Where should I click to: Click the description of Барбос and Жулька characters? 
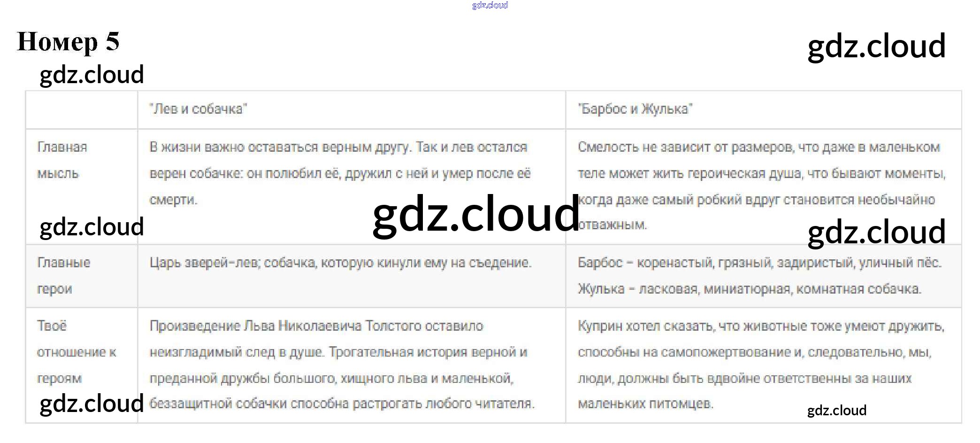pos(759,275)
